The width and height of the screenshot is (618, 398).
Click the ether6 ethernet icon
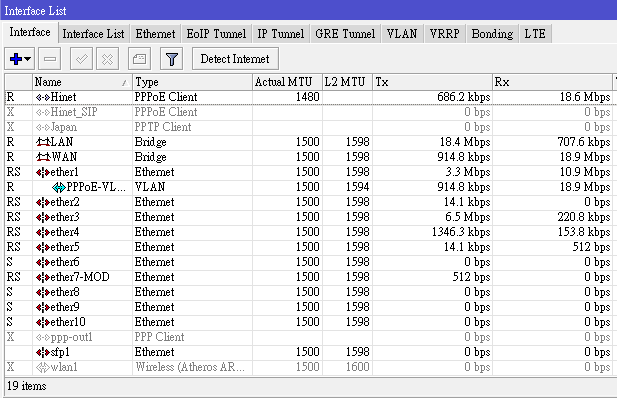point(43,262)
